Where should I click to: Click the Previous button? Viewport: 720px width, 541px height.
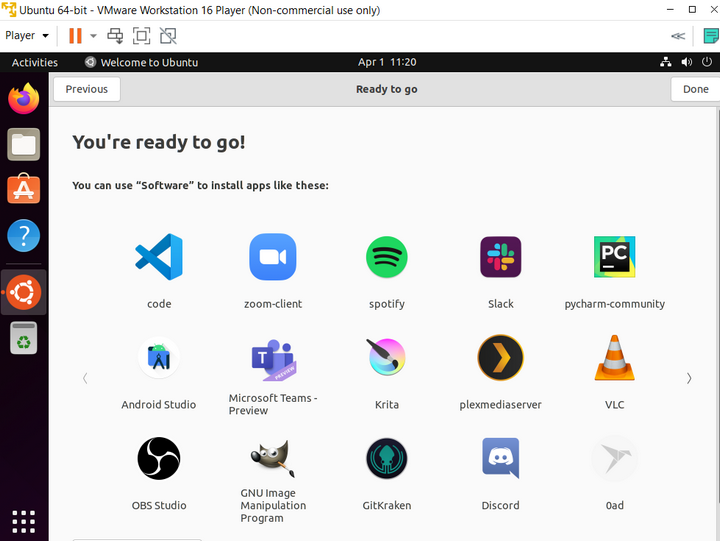point(87,89)
